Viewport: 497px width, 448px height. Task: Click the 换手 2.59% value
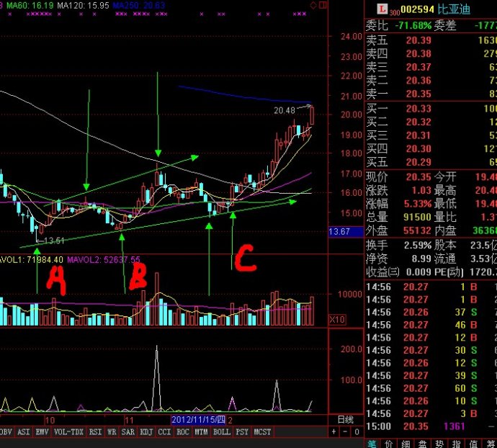418,245
